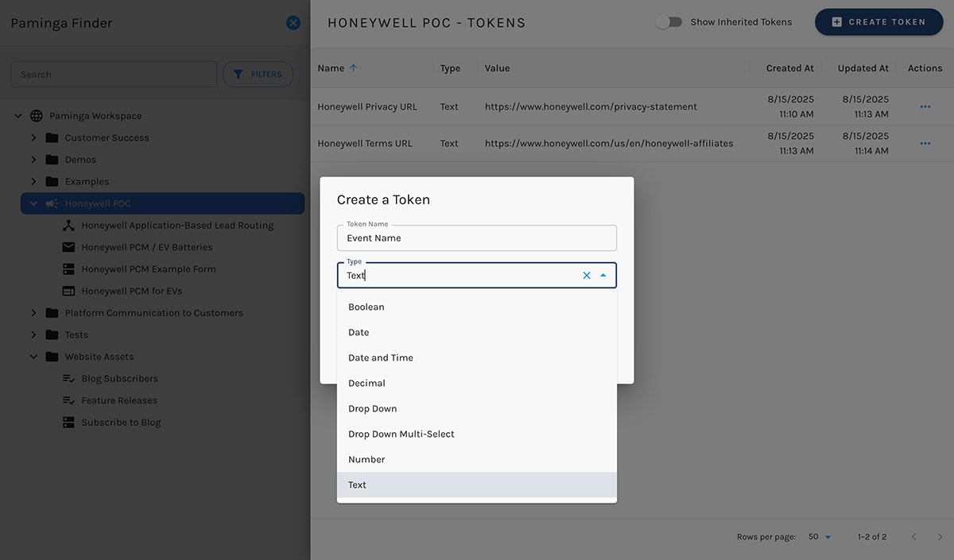Sort by the Name column header
Screen dimensions: 954x560
pos(331,68)
